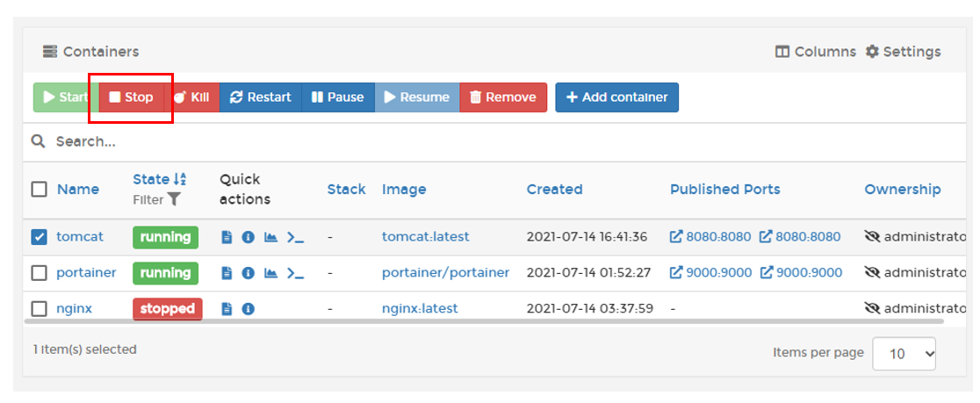Sort by Ownership column header
Viewport: 980px width, 403px height.
(903, 190)
